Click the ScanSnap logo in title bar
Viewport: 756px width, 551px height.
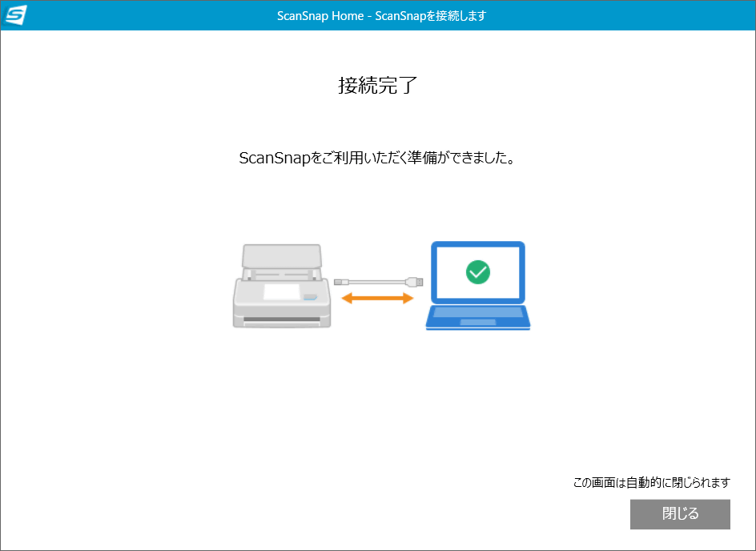tap(15, 15)
